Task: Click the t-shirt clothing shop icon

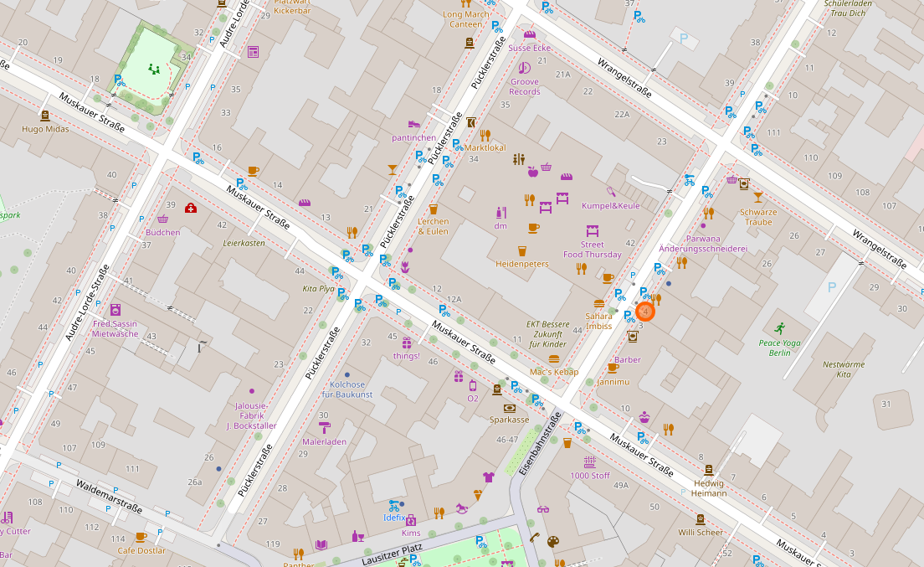Action: click(x=489, y=477)
